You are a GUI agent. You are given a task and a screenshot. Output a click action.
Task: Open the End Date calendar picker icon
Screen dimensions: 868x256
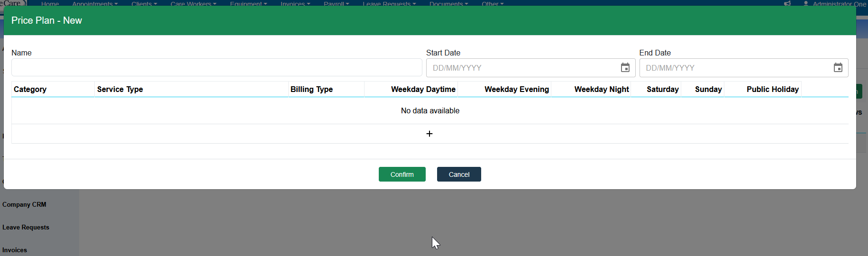(x=838, y=68)
